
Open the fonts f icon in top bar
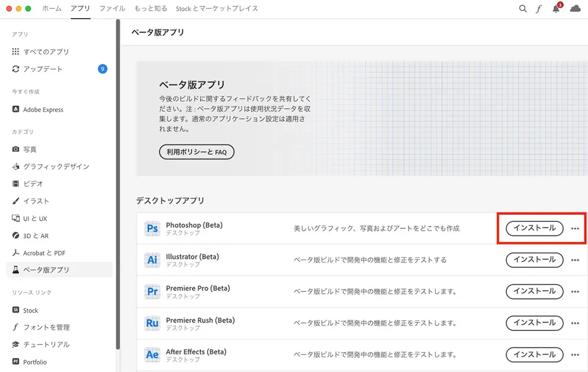click(x=539, y=9)
